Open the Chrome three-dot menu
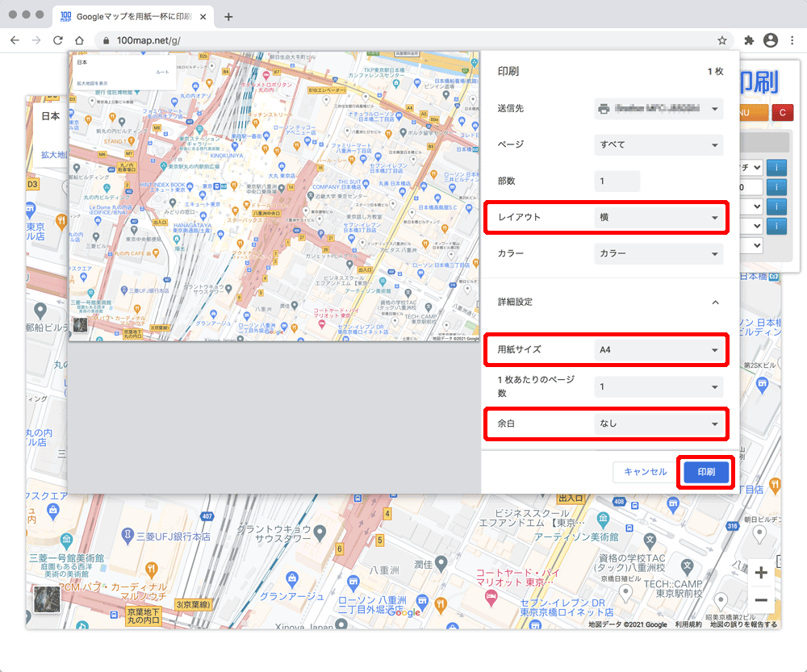The width and height of the screenshot is (807, 672). click(792, 40)
